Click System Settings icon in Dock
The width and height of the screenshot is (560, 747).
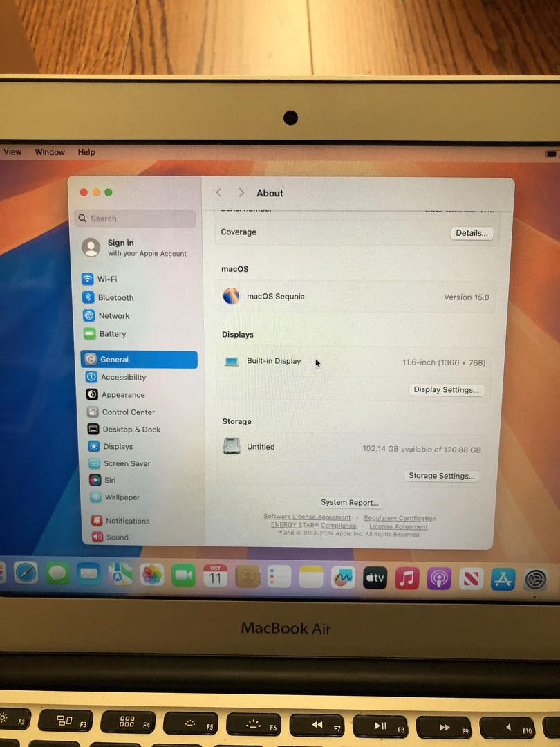click(535, 581)
